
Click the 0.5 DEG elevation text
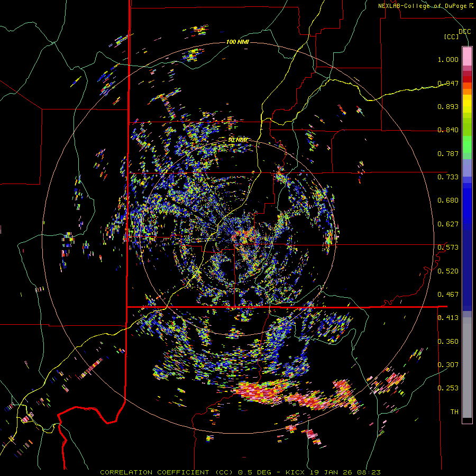(255, 472)
